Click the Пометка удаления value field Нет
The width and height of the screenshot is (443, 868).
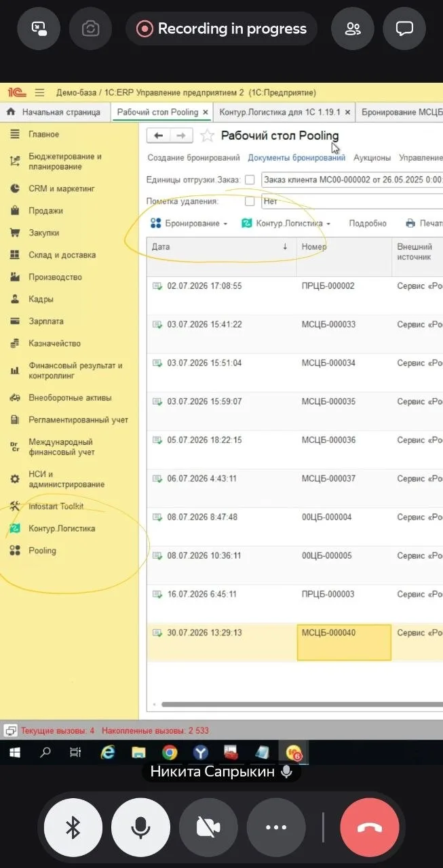point(352,201)
